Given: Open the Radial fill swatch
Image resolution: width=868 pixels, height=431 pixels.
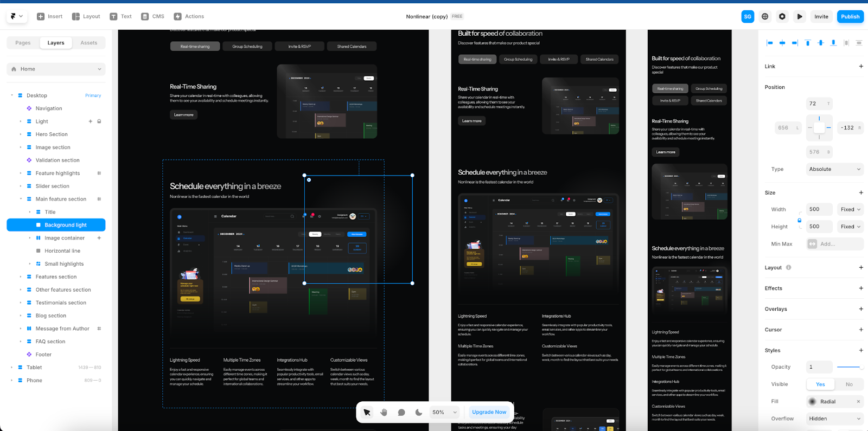Looking at the screenshot, I should pyautogui.click(x=813, y=402).
